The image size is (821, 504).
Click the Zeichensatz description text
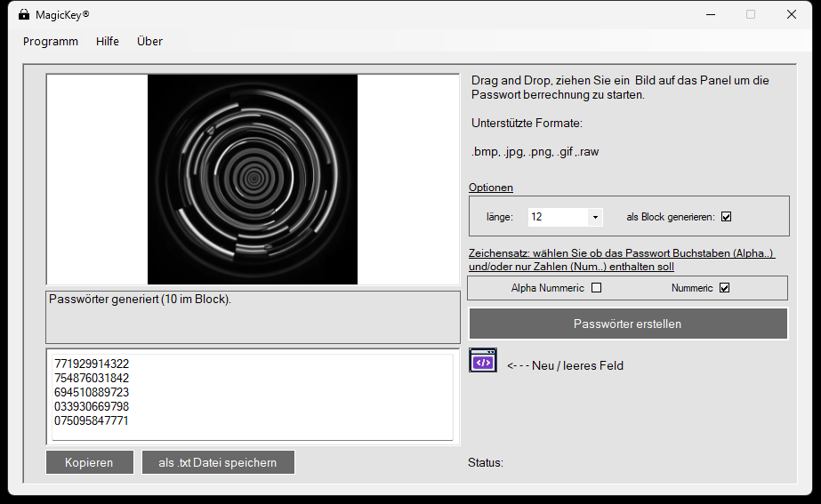[622, 260]
